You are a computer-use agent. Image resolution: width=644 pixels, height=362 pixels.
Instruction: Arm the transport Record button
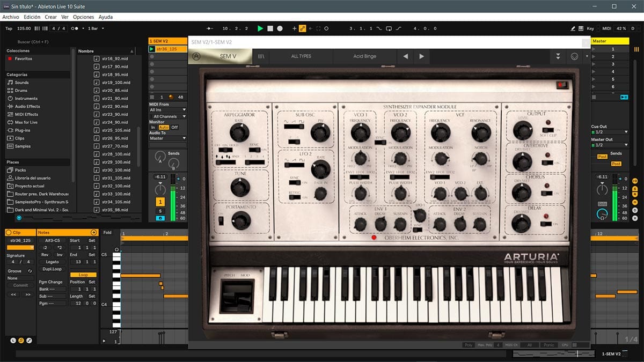click(280, 28)
